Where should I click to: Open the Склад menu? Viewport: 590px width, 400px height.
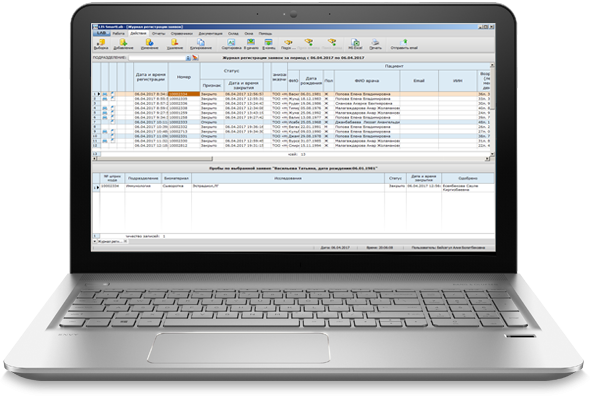[x=233, y=33]
